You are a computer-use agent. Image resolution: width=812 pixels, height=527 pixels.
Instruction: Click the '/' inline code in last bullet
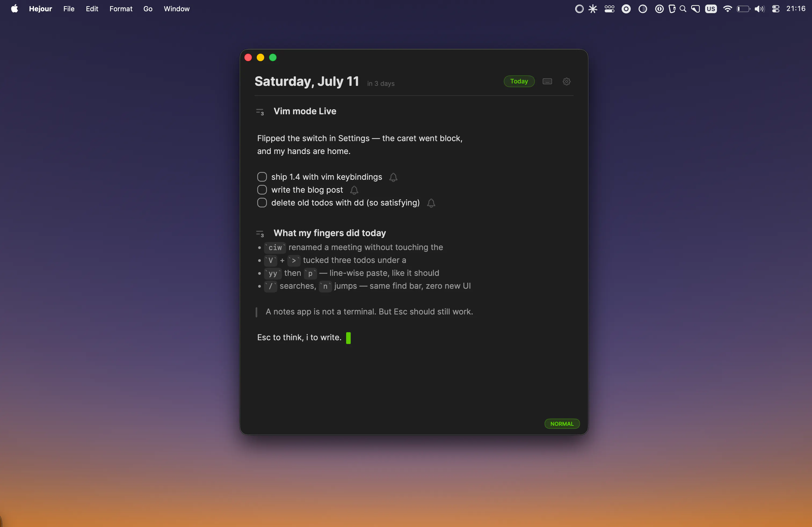pos(271,286)
